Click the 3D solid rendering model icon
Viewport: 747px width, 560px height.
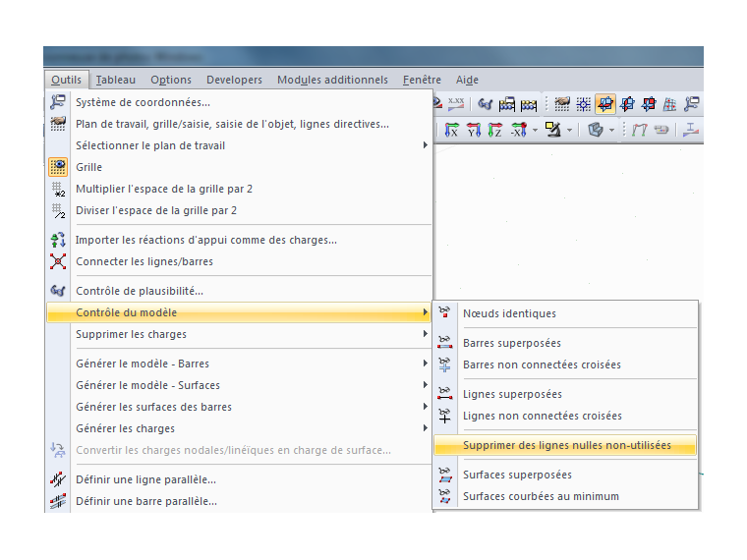click(596, 130)
